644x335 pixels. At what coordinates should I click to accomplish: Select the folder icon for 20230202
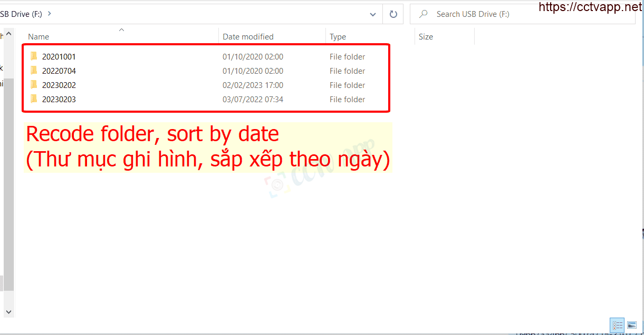tap(34, 85)
